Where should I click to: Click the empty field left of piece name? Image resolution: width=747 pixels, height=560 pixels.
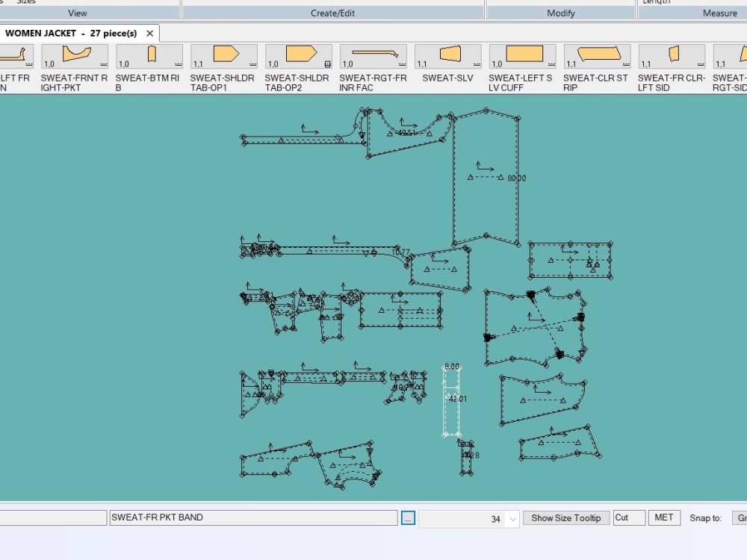click(x=53, y=517)
